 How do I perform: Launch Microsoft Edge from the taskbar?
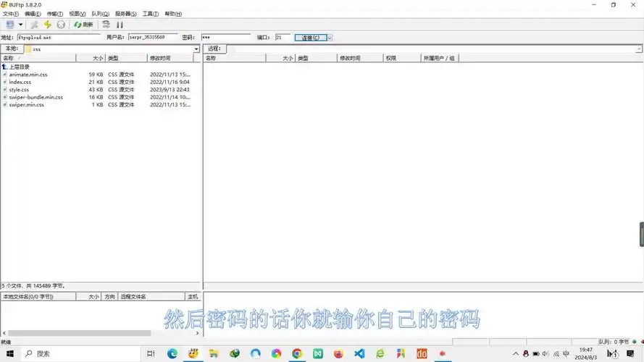pos(172,354)
